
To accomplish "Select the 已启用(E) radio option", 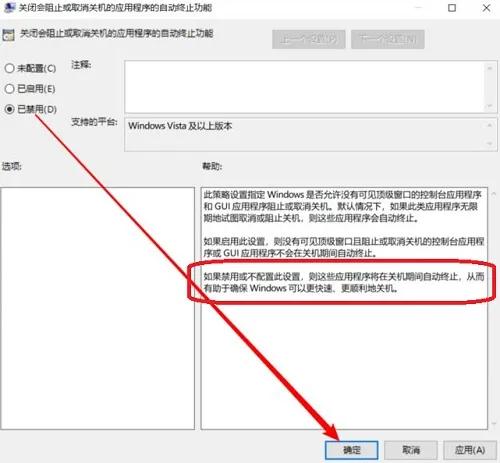I will click(x=30, y=89).
